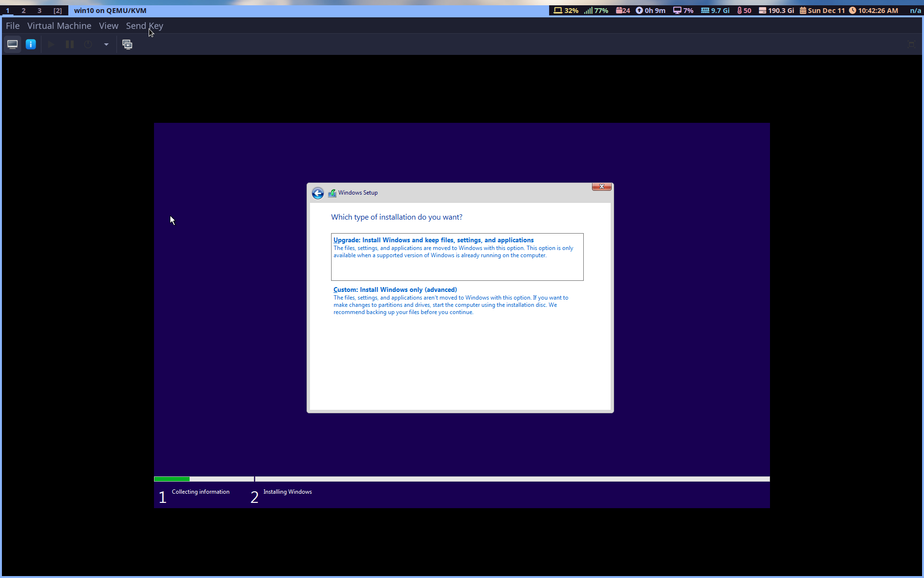Open the View menu item
The height and width of the screenshot is (578, 924).
click(108, 26)
